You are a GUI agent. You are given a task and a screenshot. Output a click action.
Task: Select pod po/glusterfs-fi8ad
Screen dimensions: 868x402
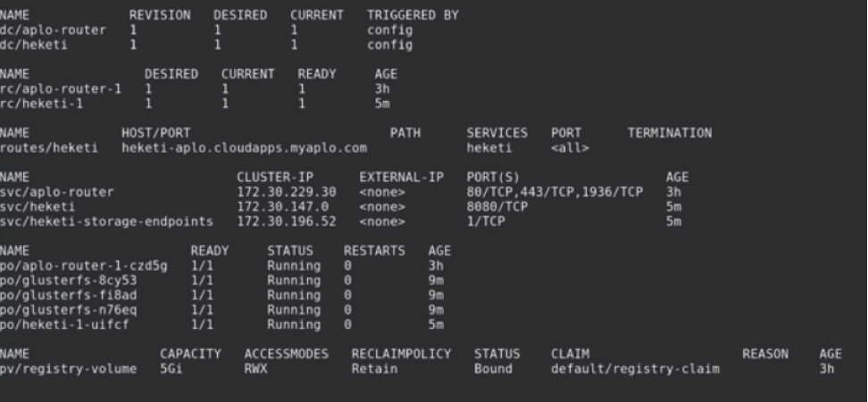[x=61, y=295]
